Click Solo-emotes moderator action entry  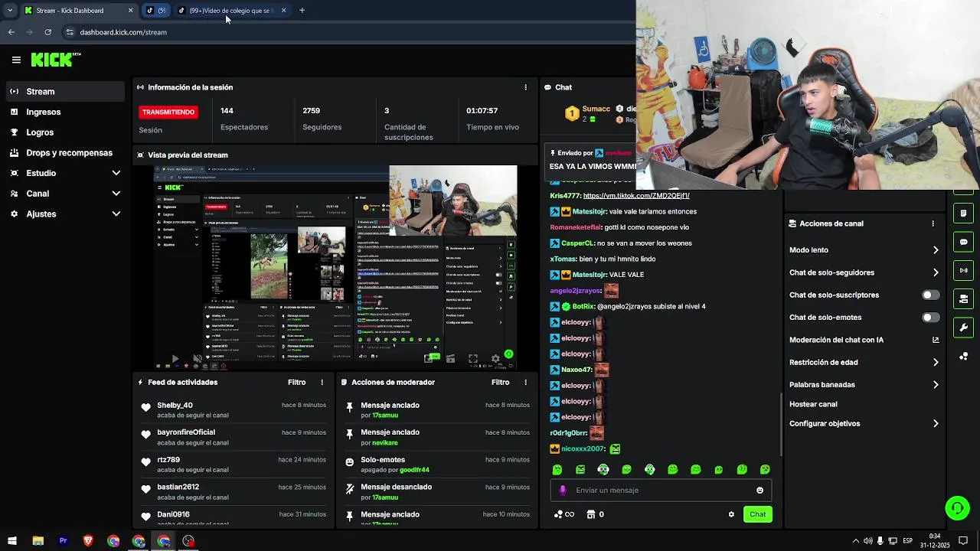[x=437, y=465]
